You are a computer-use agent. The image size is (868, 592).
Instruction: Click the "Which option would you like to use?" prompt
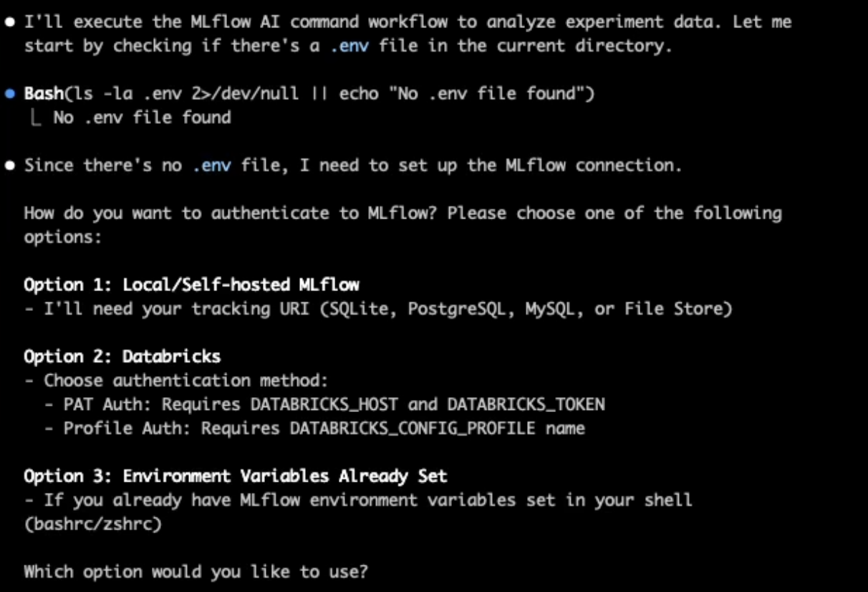point(196,572)
